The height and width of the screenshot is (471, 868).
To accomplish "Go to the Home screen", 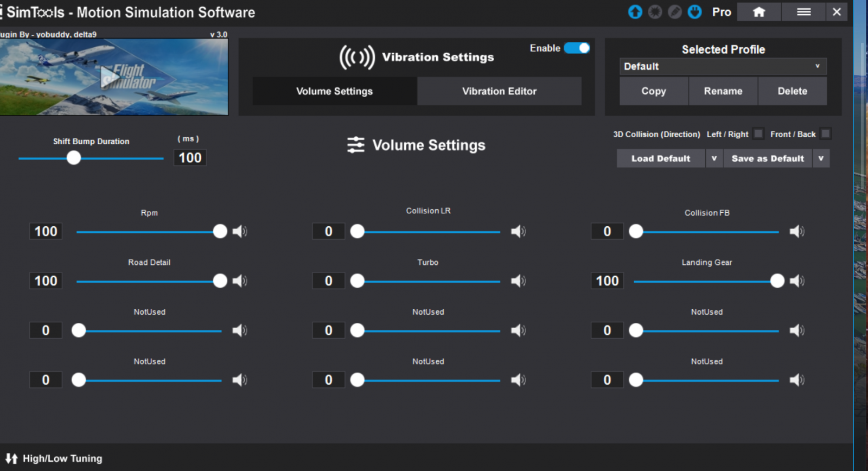I will pyautogui.click(x=759, y=12).
